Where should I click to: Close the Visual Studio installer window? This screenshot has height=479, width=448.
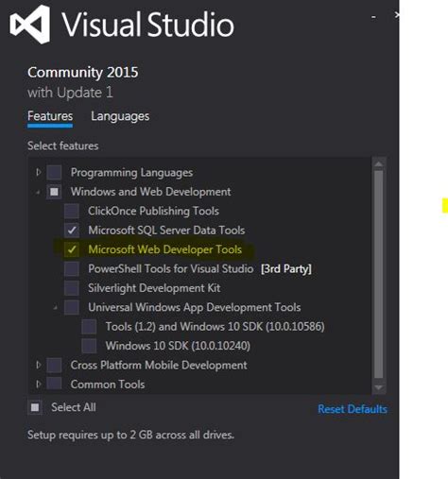pyautogui.click(x=397, y=15)
